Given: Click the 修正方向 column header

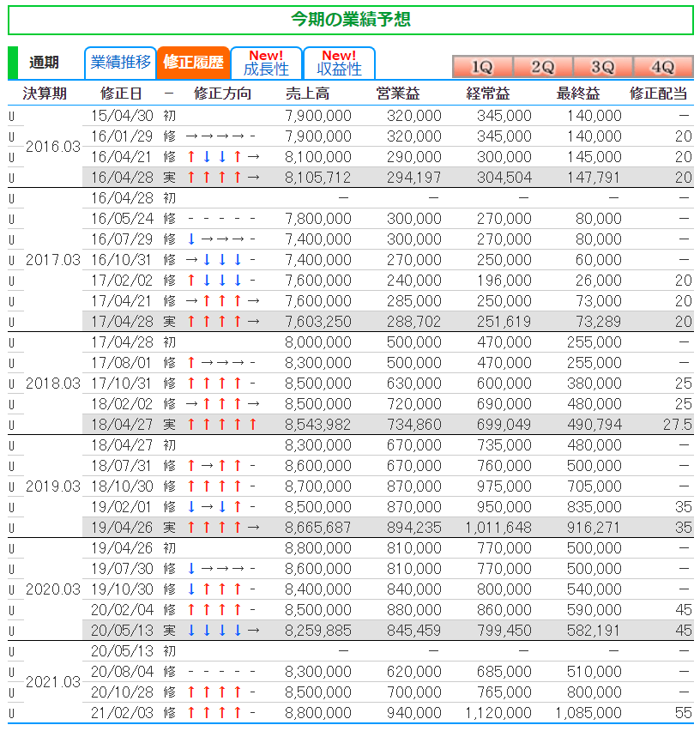Looking at the screenshot, I should pos(222,94).
